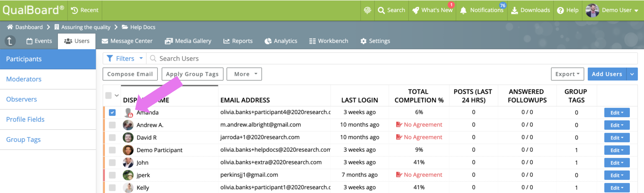Open the Export dropdown
The height and width of the screenshot is (193, 644).
(567, 74)
